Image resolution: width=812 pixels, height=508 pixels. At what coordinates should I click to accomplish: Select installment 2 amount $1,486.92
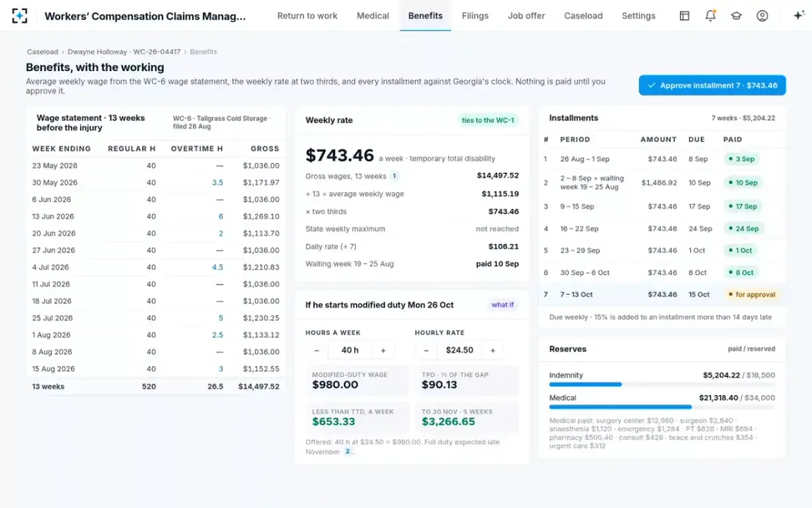658,183
